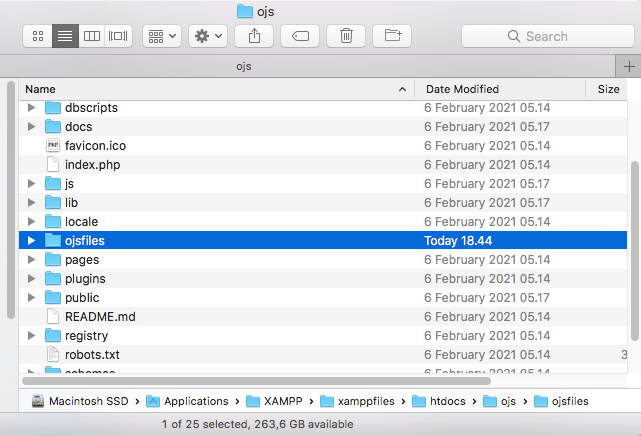Click Macintosh SSD in the path bar
Viewport: 641px width, 436px height.
(x=81, y=401)
